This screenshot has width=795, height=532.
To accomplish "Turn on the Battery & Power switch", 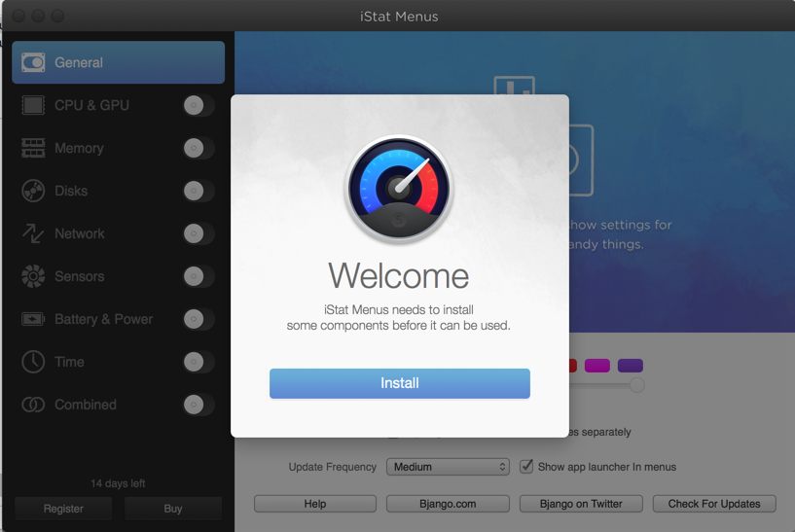I will click(199, 319).
